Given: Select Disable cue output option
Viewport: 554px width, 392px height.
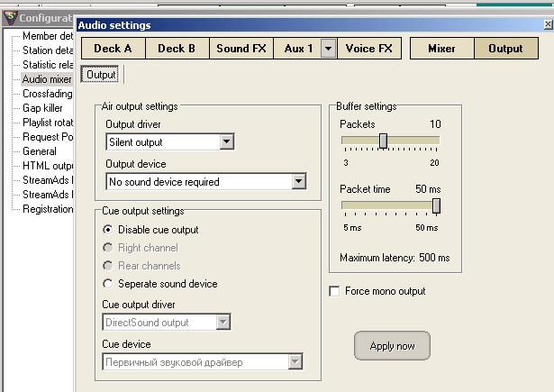Looking at the screenshot, I should [109, 230].
